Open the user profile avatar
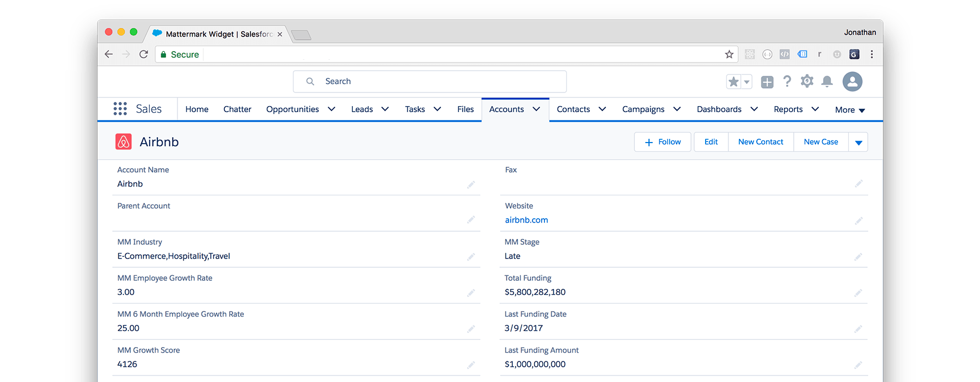Viewport: 980px width, 382px height. [x=853, y=82]
